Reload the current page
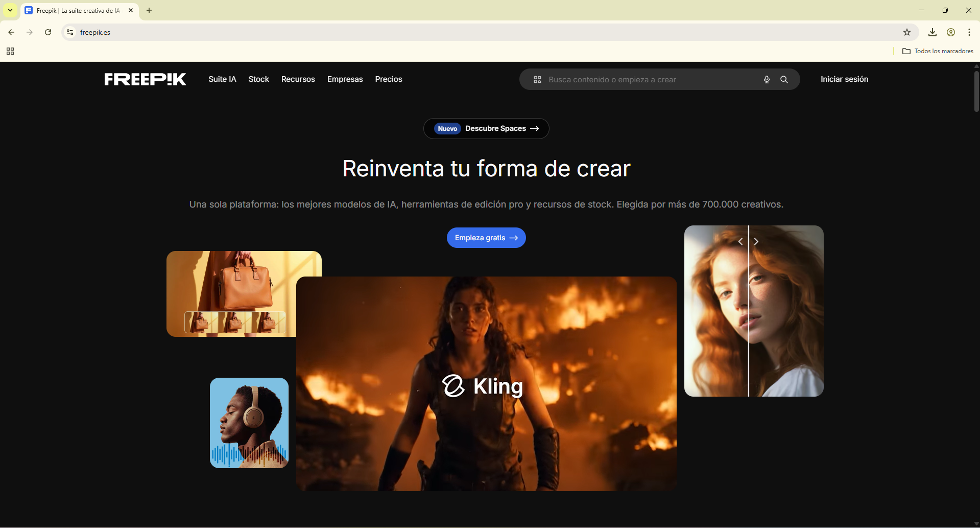 point(47,32)
